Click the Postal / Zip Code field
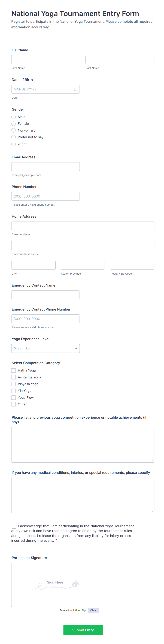This screenshot has width=164, height=644. point(132,265)
